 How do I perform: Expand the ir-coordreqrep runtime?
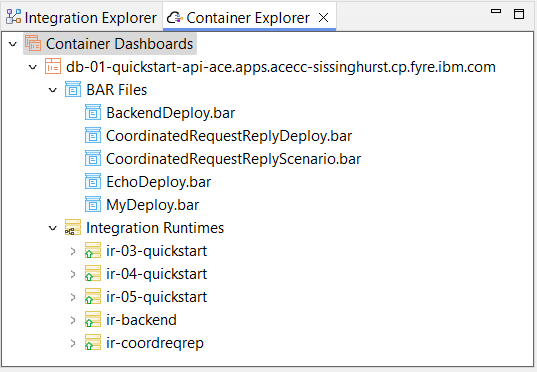(73, 343)
